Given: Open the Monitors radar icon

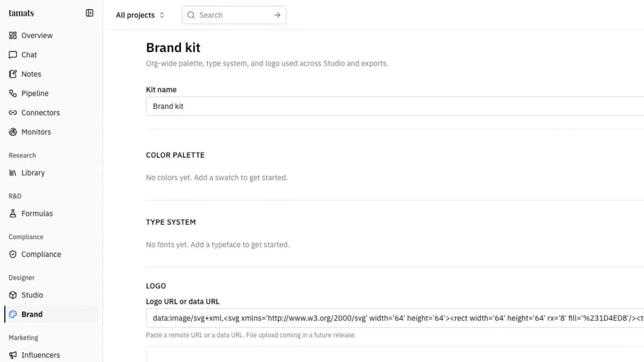Looking at the screenshot, I should pos(13,132).
